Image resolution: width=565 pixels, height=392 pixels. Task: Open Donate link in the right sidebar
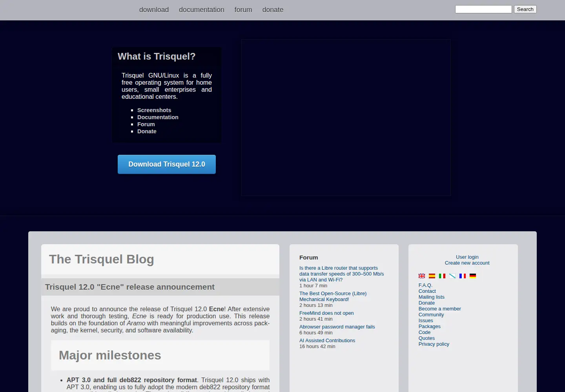coord(426,303)
